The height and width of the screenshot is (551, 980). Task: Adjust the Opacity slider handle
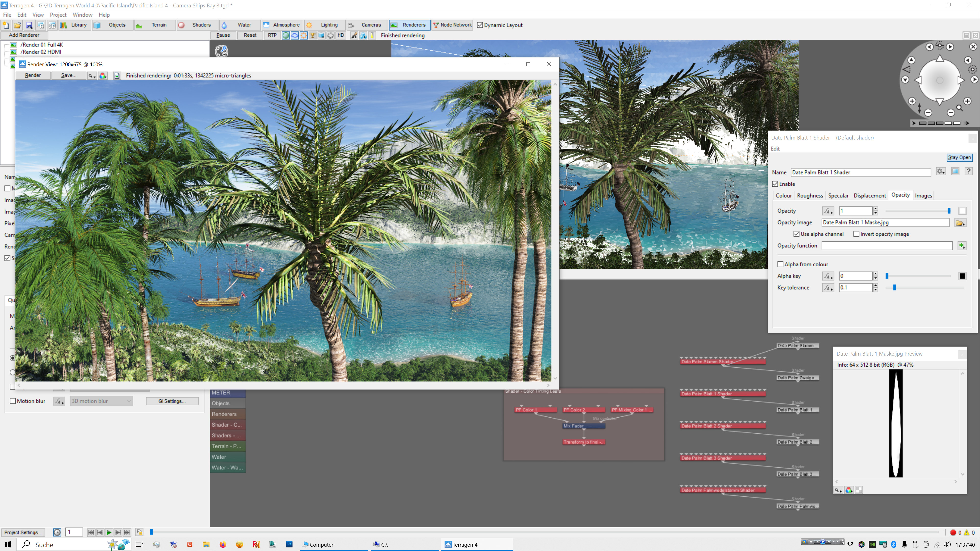[949, 211]
